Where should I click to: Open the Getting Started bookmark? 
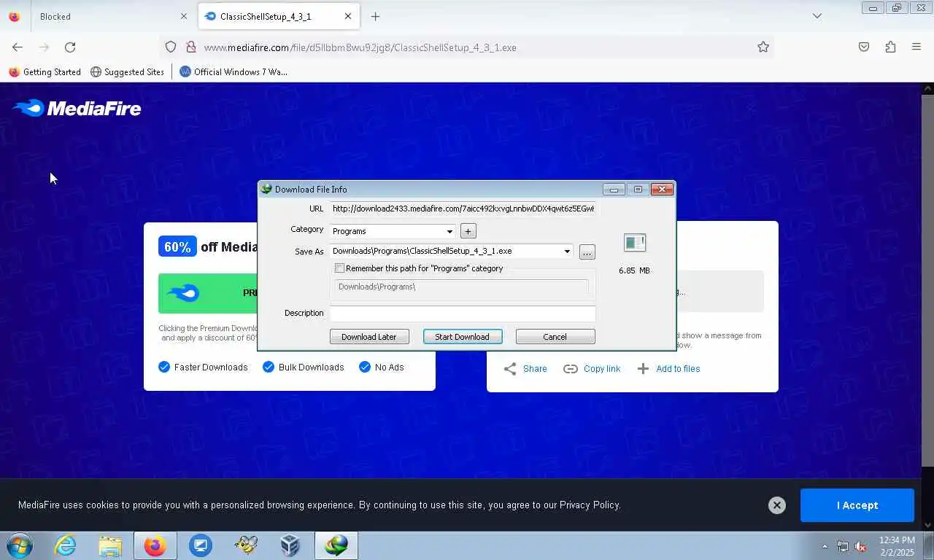click(45, 71)
